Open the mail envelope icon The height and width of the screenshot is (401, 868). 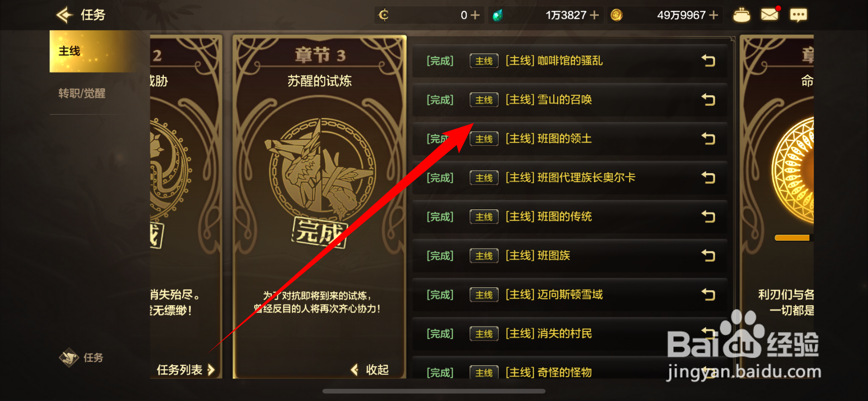pos(770,14)
